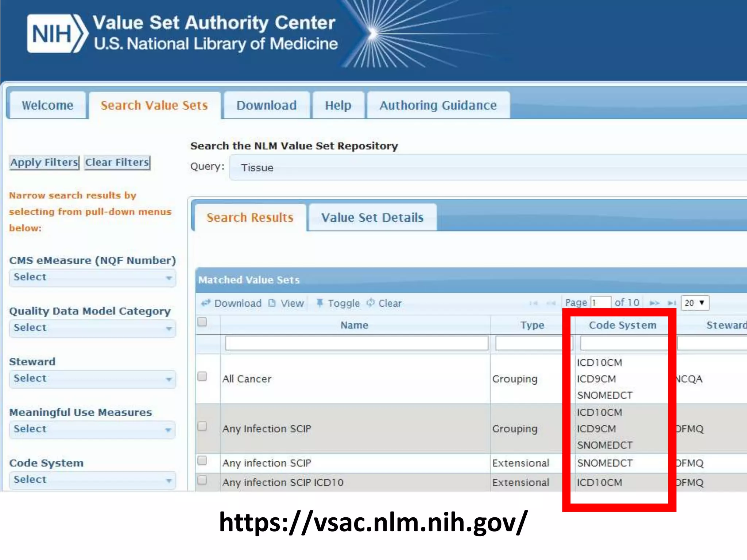Click the Page number input field
747x560 pixels.
click(601, 303)
